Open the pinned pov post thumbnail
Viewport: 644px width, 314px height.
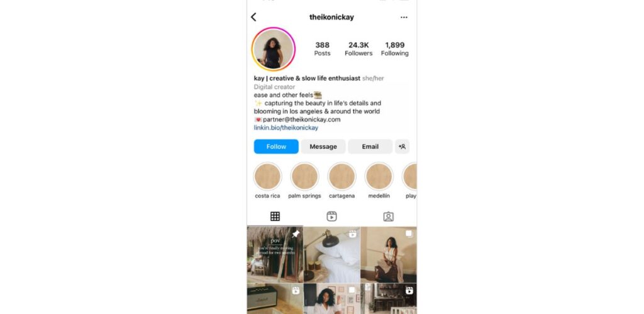275,254
